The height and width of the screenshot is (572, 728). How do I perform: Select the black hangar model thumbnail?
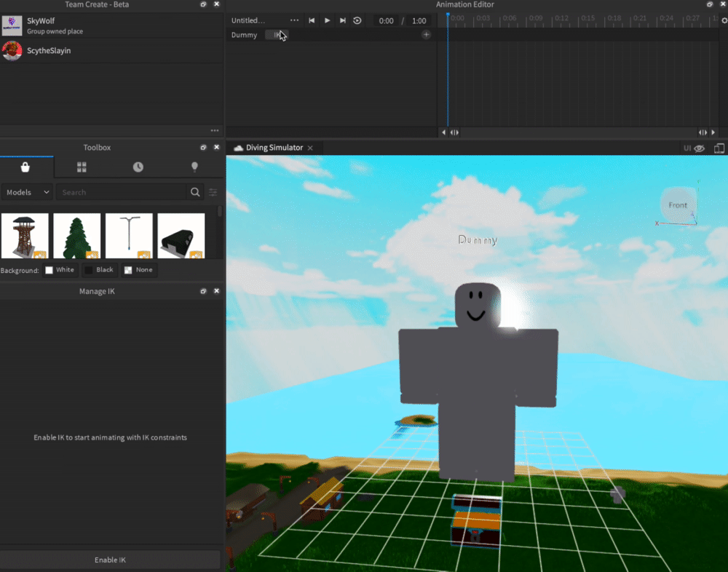(x=181, y=236)
